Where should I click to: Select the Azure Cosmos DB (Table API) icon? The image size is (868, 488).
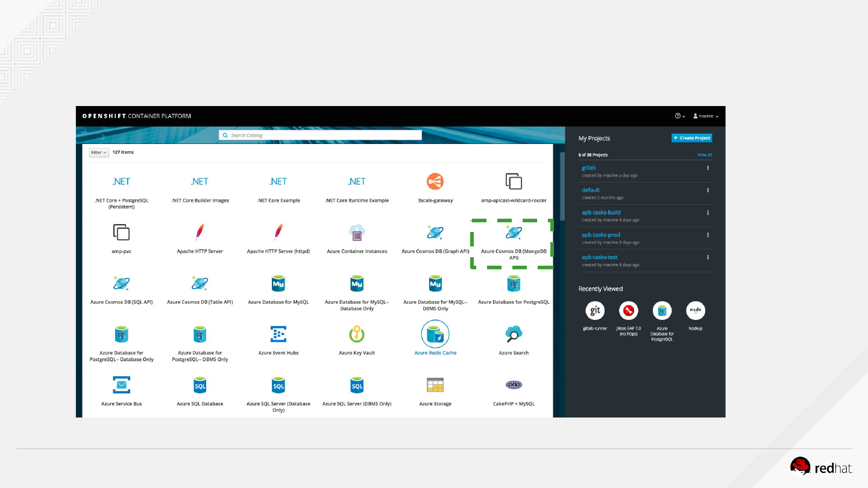coord(200,283)
